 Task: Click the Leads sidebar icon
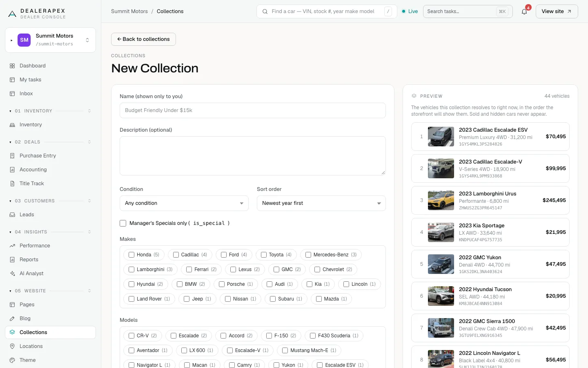12,215
